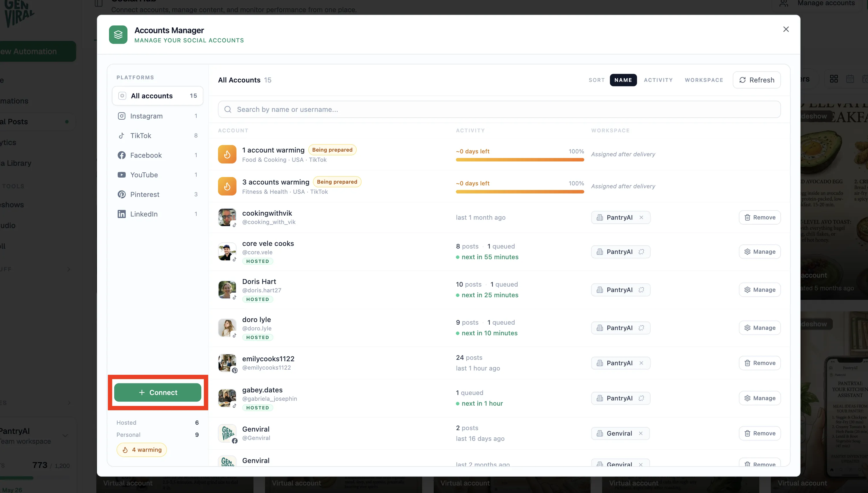Click the @doris.hart27 username

[262, 291]
